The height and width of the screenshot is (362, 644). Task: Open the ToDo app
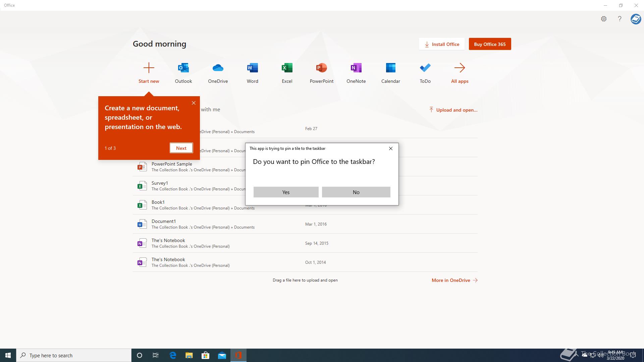425,68
